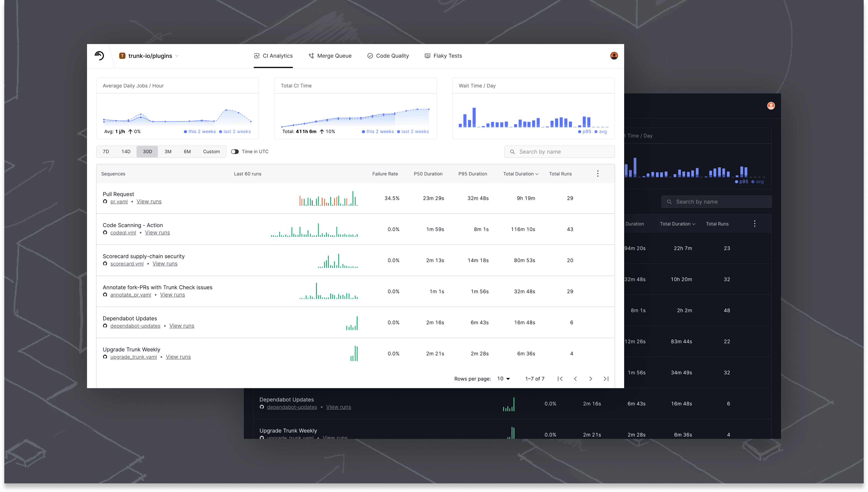Viewport: 868px width, 492px height.
Task: Open the annotate_pr.yaml workflow link
Action: pos(131,295)
